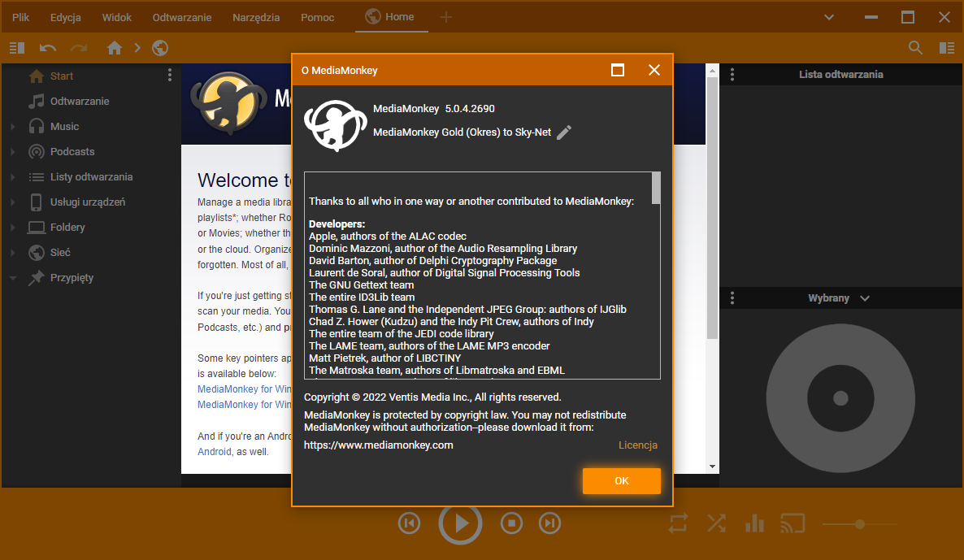Edit license name with the pencil icon
The height and width of the screenshot is (560, 964).
coord(564,132)
